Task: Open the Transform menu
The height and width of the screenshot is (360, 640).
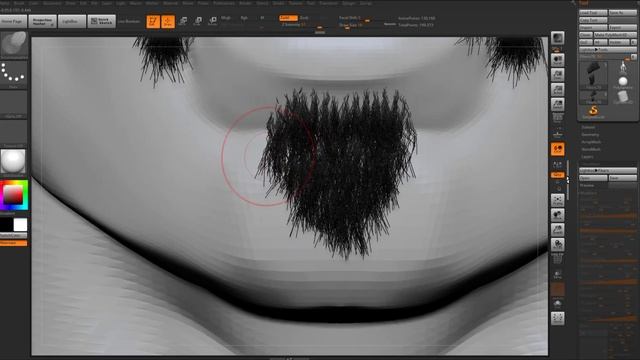Action: pos(329,3)
